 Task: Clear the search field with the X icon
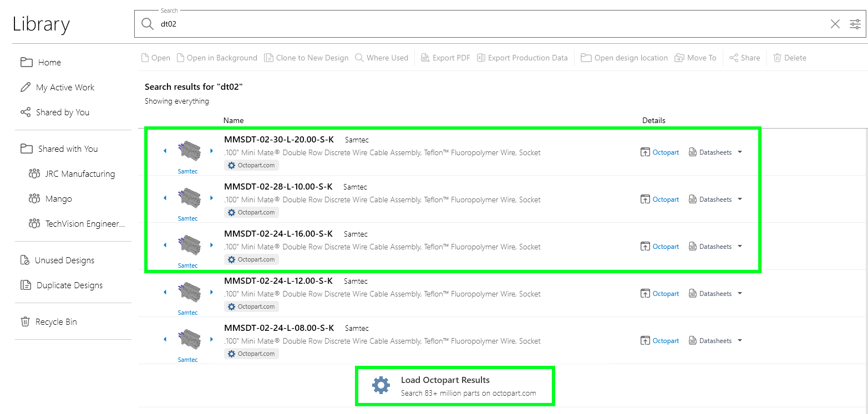pyautogui.click(x=835, y=24)
